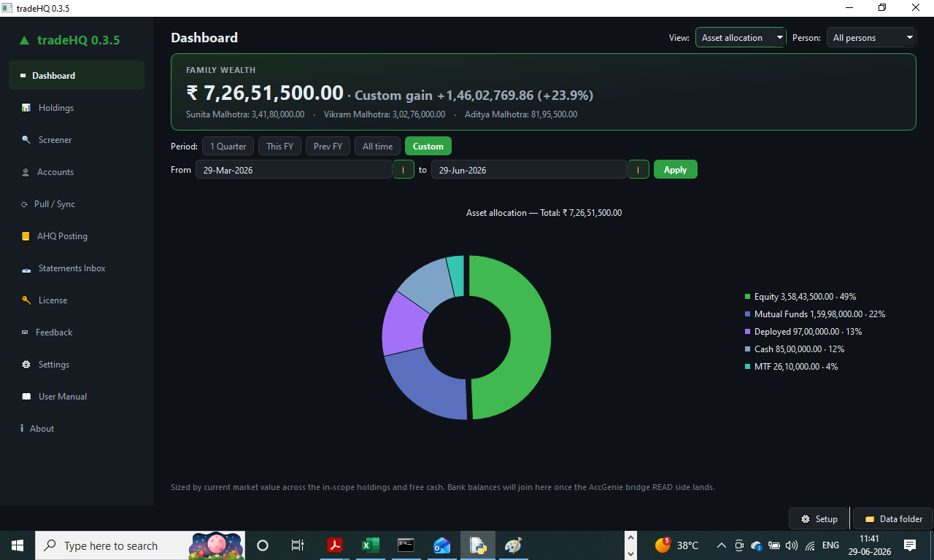The image size is (934, 560).
Task: Click the Windows Start button
Action: pos(18,545)
